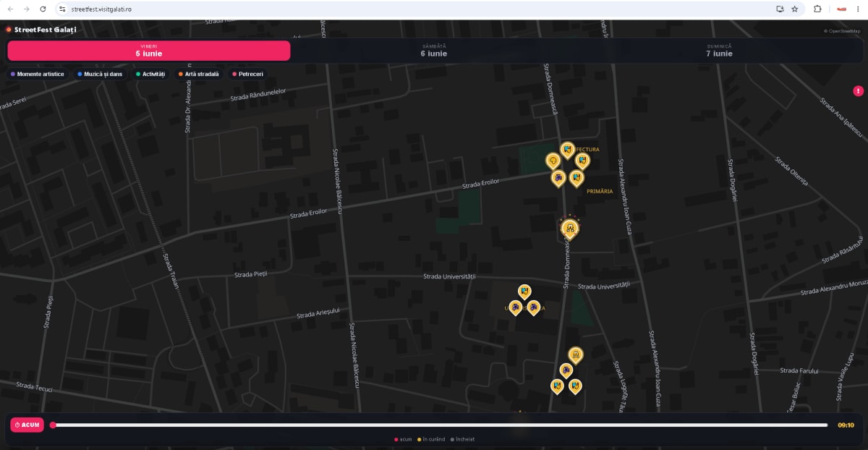Screen dimensions: 868x450
Task: Switch to the Sâmbătă 6 iunie tab
Action: pos(434,51)
